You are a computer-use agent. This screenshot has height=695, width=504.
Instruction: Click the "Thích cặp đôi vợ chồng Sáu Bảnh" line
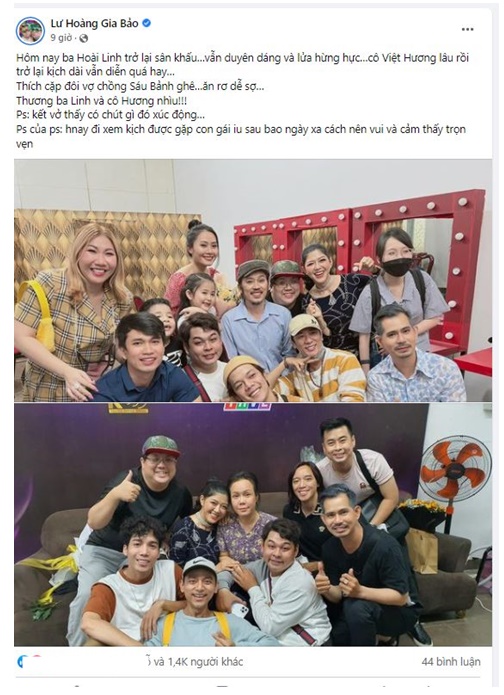click(140, 86)
